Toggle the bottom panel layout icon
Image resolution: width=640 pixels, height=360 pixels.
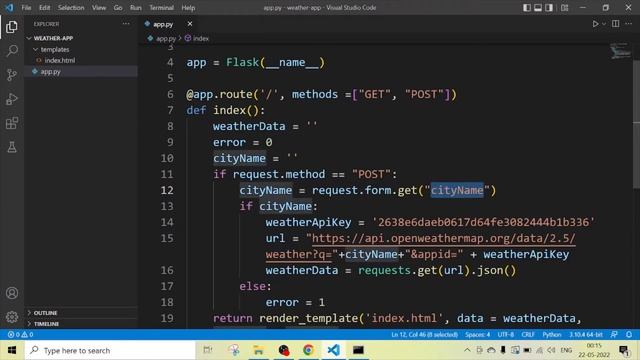[538, 8]
